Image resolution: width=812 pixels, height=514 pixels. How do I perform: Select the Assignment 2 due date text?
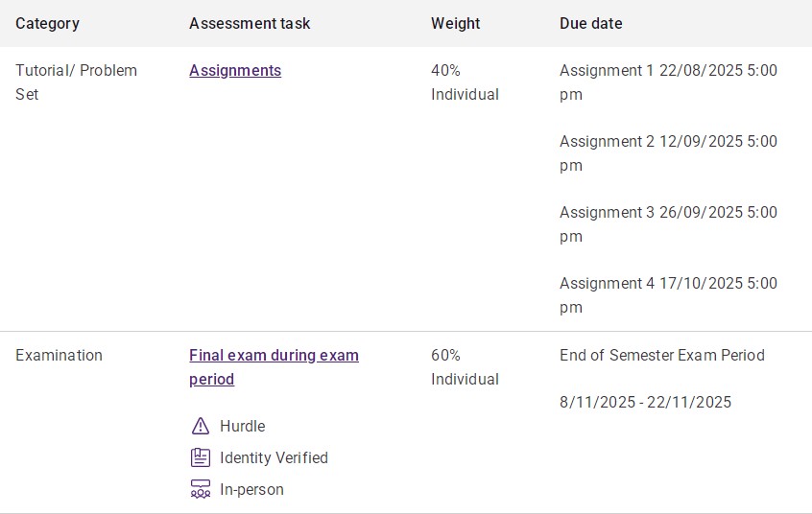click(x=668, y=153)
